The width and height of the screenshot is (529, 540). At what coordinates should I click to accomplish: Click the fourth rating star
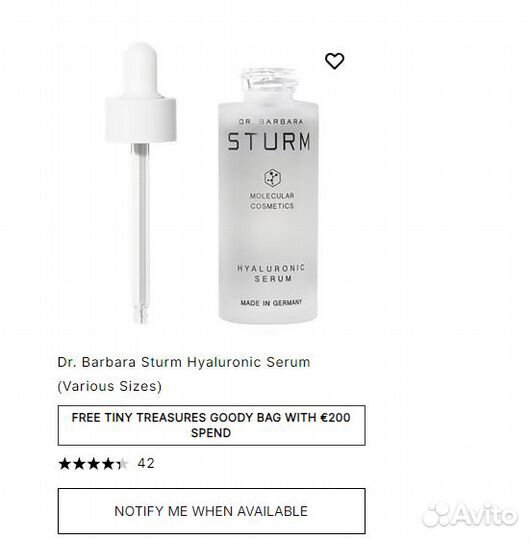point(108,464)
